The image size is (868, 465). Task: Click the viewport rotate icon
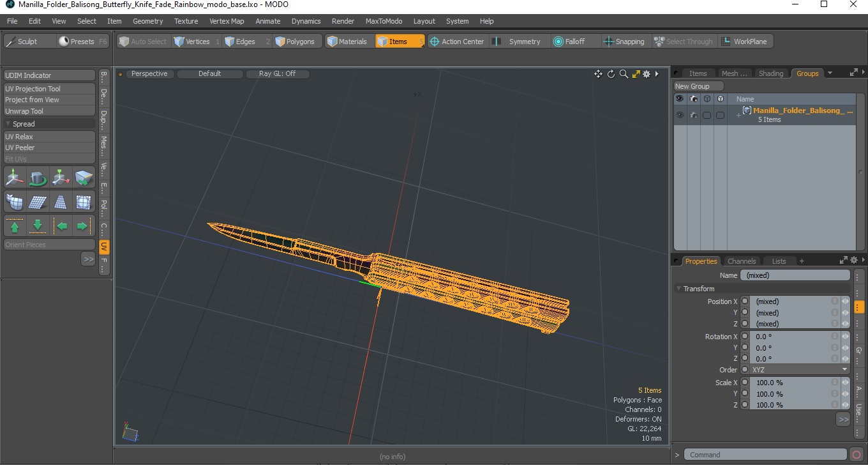(x=611, y=74)
